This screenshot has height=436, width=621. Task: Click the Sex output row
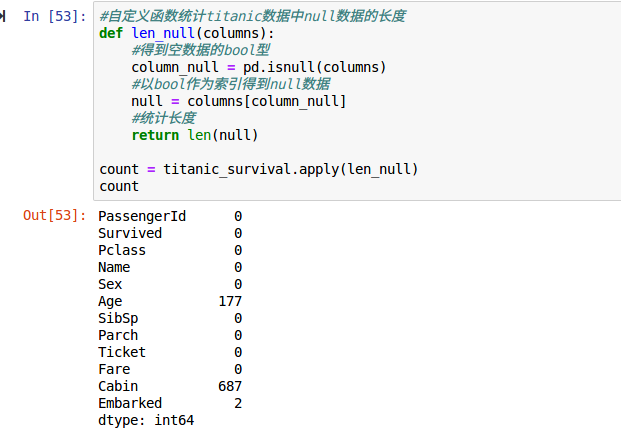(170, 284)
